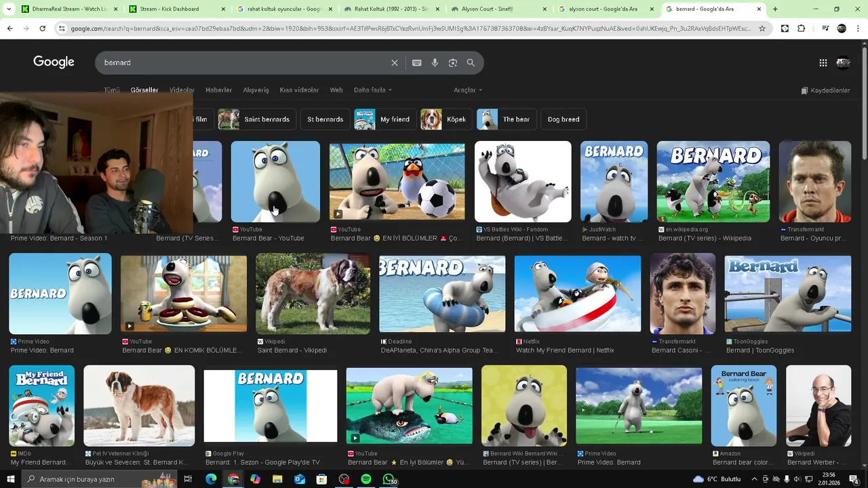The height and width of the screenshot is (488, 868).
Task: Click the Chrome address bar URL
Action: [x=410, y=28]
